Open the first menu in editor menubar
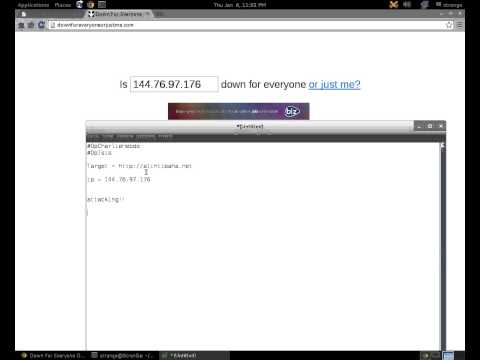The width and height of the screenshot is (480, 360). pos(93,136)
